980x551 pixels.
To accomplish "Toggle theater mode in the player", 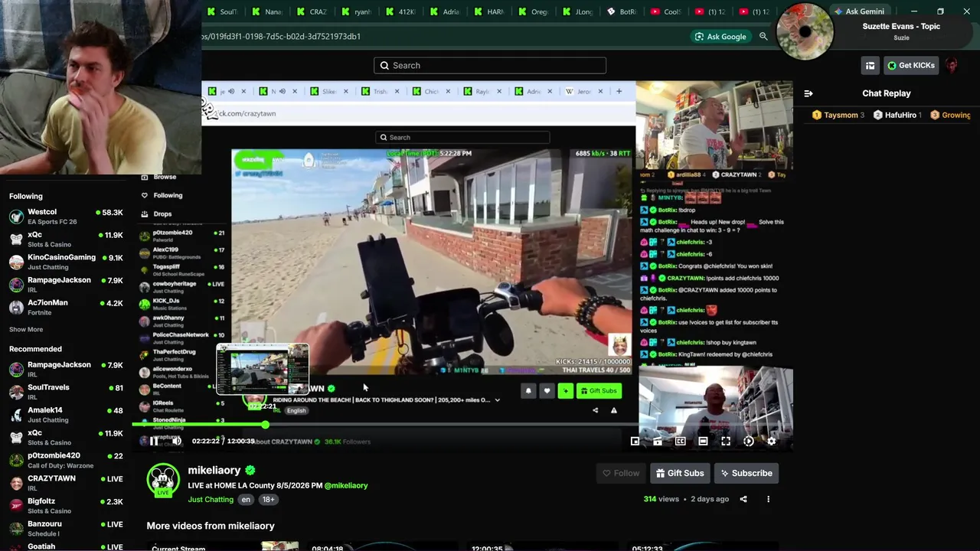I will pyautogui.click(x=703, y=441).
